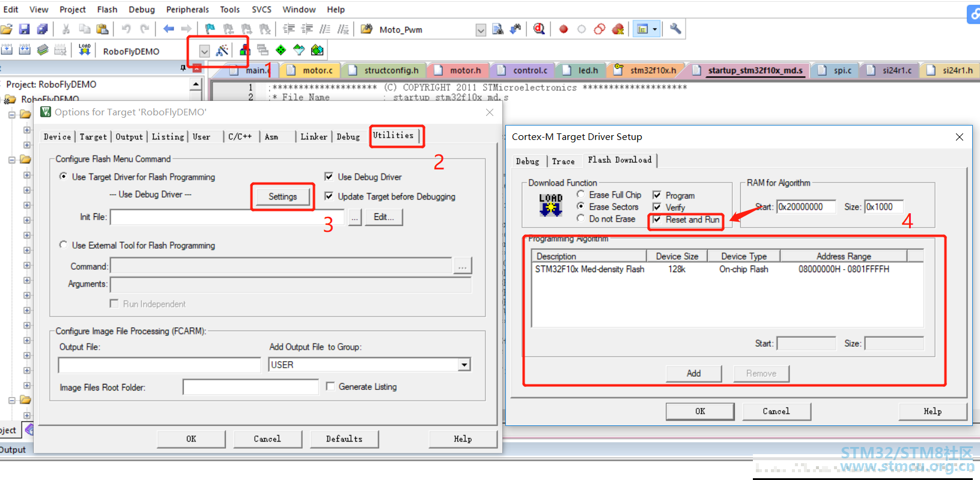Click the Device Size column header
The height and width of the screenshot is (480, 980).
click(677, 256)
